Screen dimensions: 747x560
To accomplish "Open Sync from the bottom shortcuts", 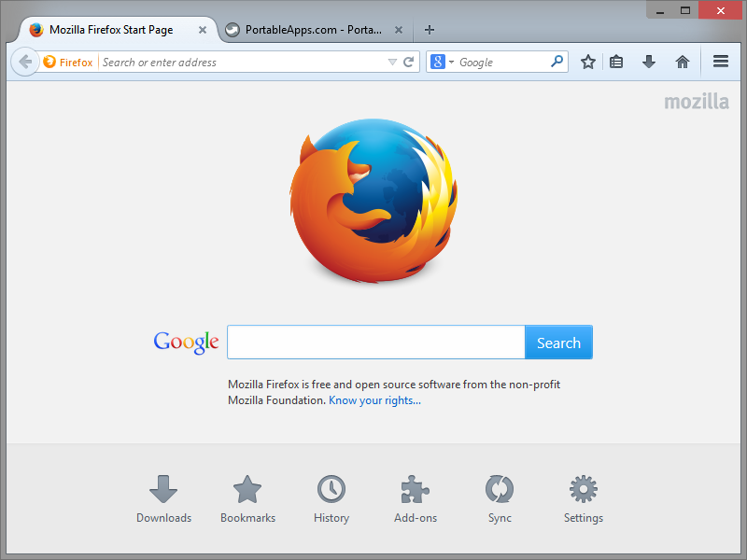I will 500,499.
